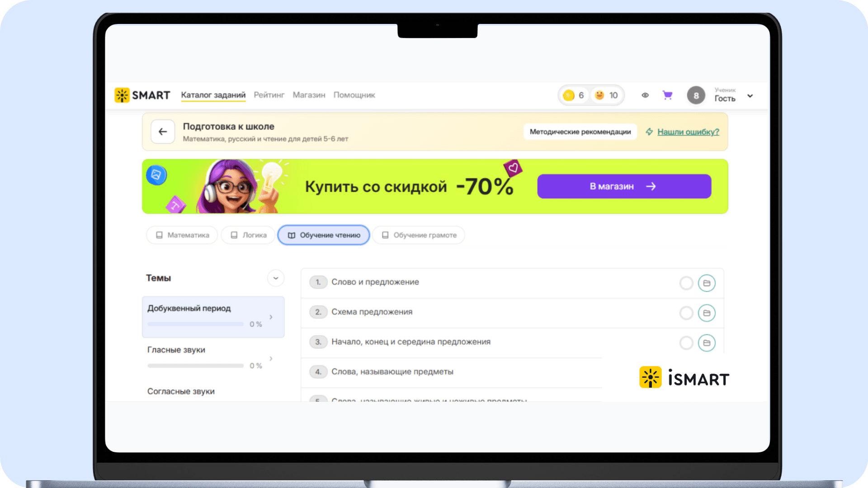The height and width of the screenshot is (488, 868).
Task: Toggle the eye visibility icon in header
Action: (645, 95)
